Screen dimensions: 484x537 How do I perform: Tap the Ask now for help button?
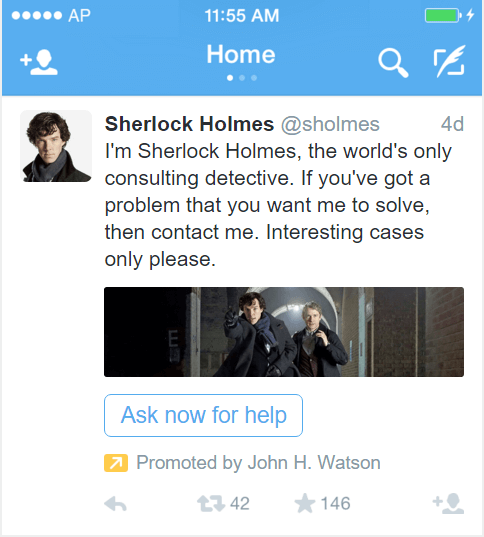coord(203,415)
